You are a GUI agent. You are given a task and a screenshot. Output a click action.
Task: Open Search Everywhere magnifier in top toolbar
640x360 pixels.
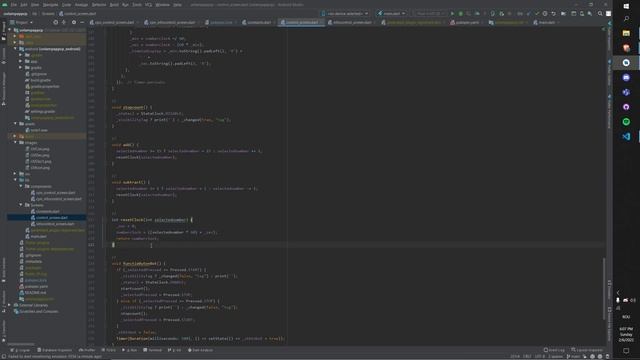[x=600, y=13]
